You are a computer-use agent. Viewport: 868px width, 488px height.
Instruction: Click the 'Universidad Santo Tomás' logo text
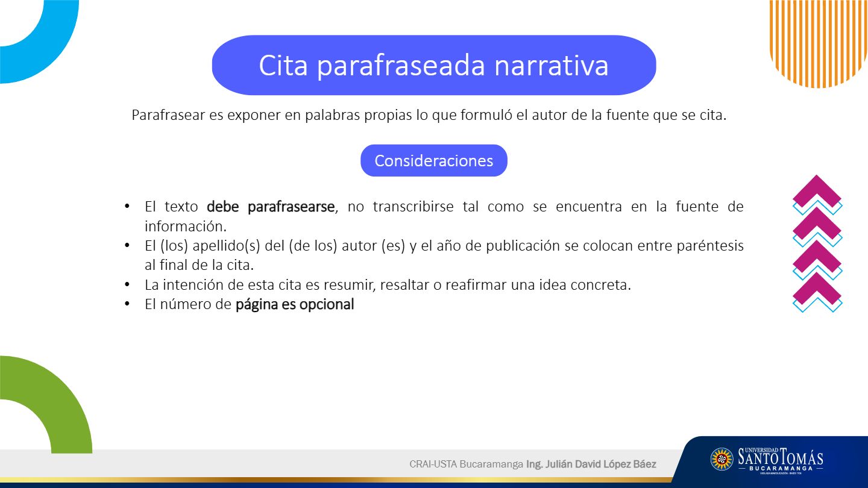pos(780,459)
